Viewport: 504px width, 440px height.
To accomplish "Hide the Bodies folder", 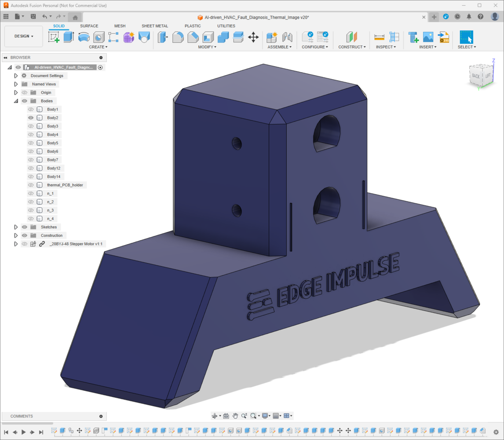I will pyautogui.click(x=25, y=101).
